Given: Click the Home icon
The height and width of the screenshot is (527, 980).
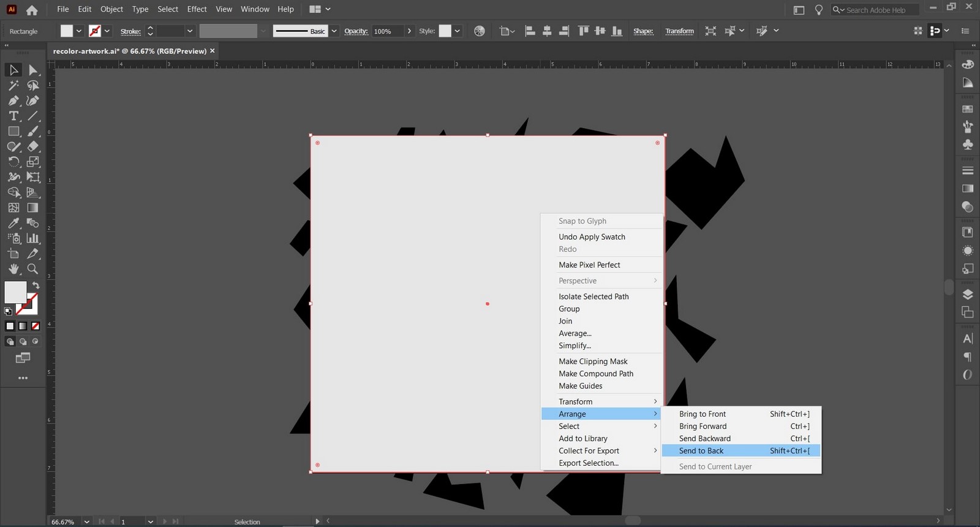Looking at the screenshot, I should 32,10.
